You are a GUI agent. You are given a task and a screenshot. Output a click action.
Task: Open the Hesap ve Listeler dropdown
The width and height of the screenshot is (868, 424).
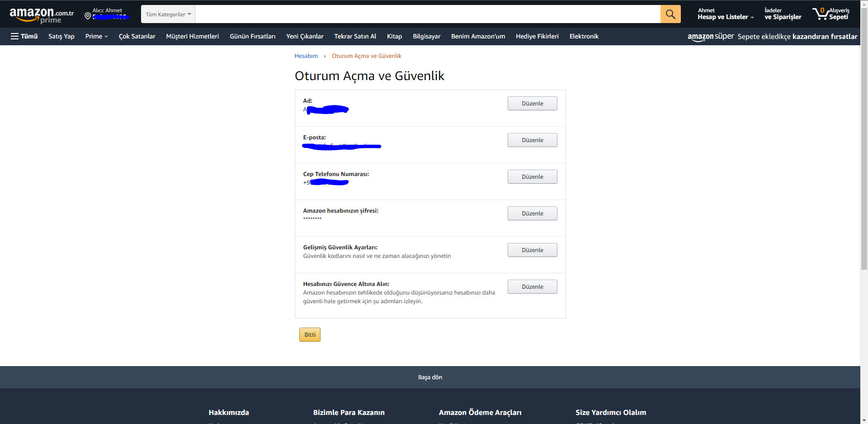[726, 14]
